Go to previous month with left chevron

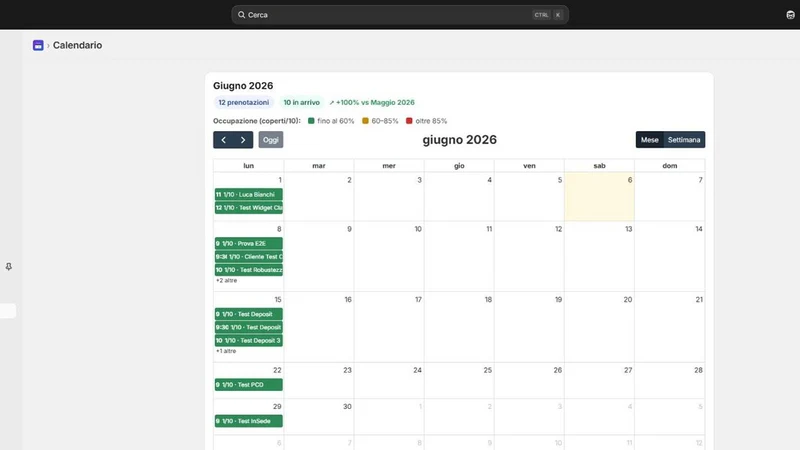[223, 140]
